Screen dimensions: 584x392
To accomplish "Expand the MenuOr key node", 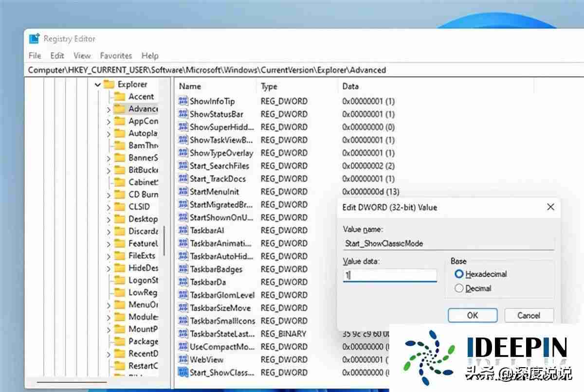I will point(109,305).
